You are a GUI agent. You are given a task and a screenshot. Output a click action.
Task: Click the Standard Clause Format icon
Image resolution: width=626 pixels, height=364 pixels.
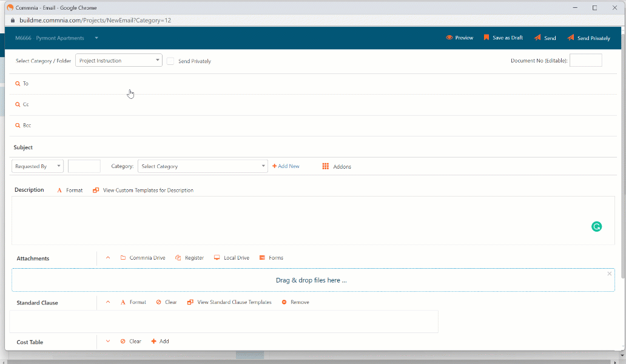123,302
